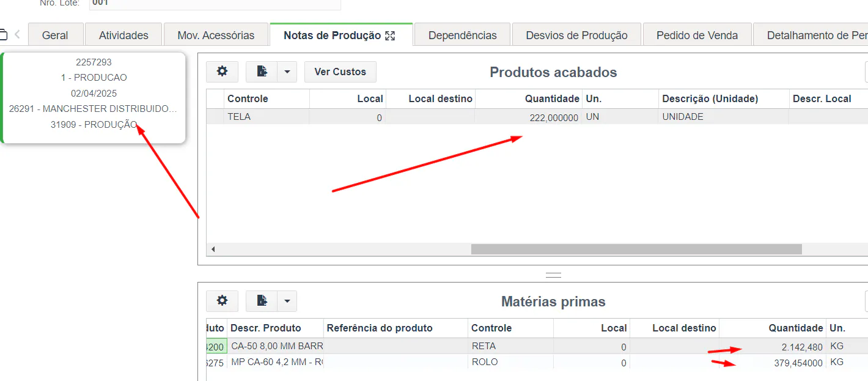Open settings gear in Produtos acabados panel

click(222, 72)
